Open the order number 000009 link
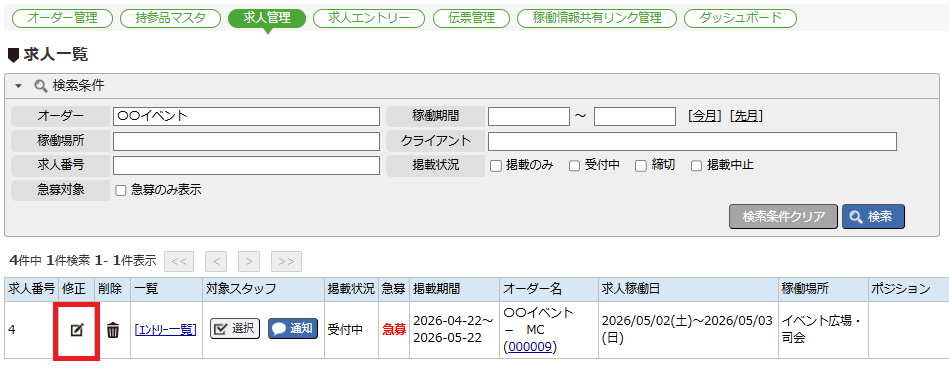 [x=530, y=347]
